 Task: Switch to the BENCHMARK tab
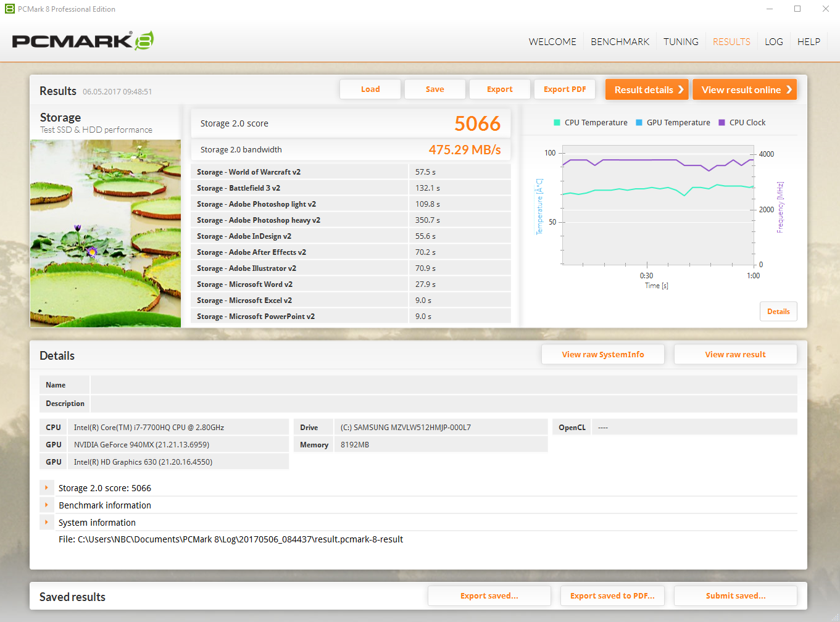[x=620, y=42]
